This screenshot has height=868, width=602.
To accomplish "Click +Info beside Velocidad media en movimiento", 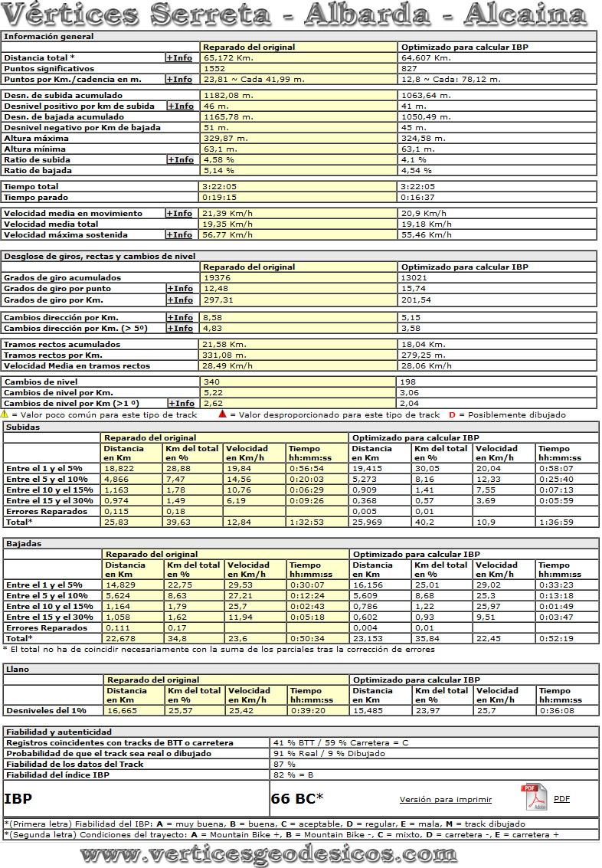I will (x=180, y=213).
